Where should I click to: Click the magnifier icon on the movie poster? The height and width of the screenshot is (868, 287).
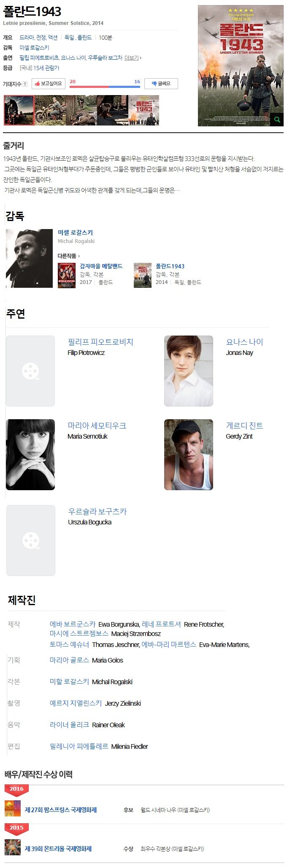click(277, 120)
